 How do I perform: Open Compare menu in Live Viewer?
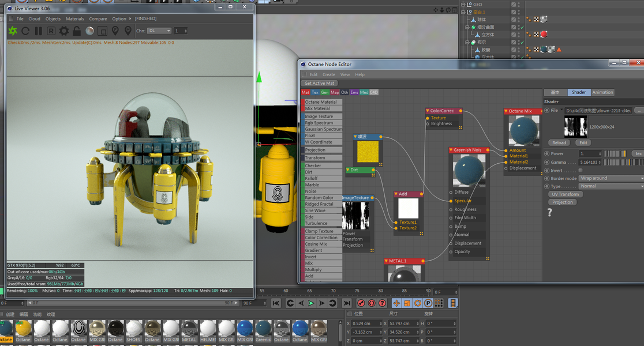tap(98, 19)
